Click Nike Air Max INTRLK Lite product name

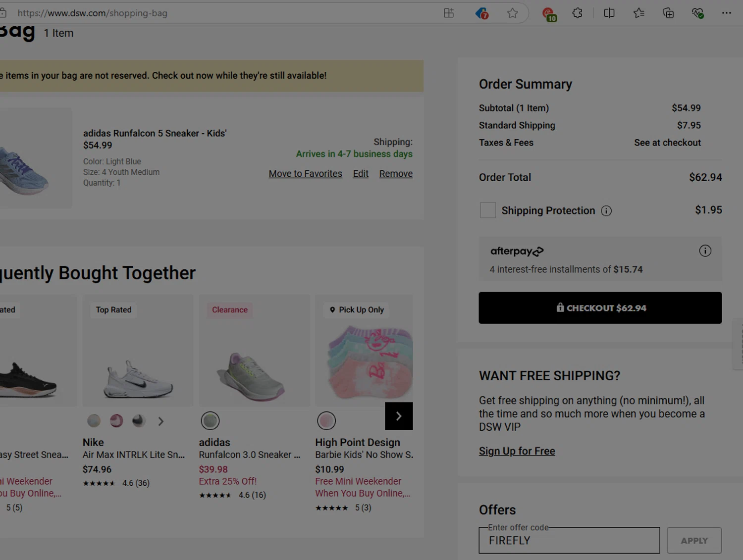[134, 455]
